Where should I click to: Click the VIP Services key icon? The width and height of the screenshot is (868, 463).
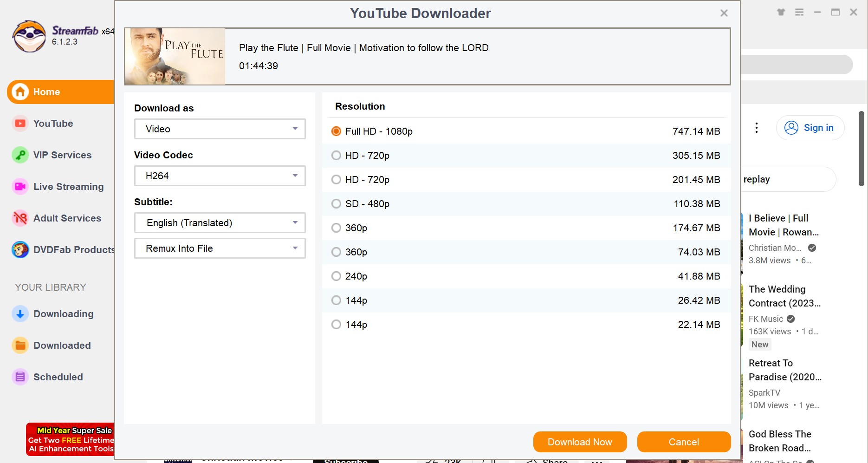click(x=20, y=155)
